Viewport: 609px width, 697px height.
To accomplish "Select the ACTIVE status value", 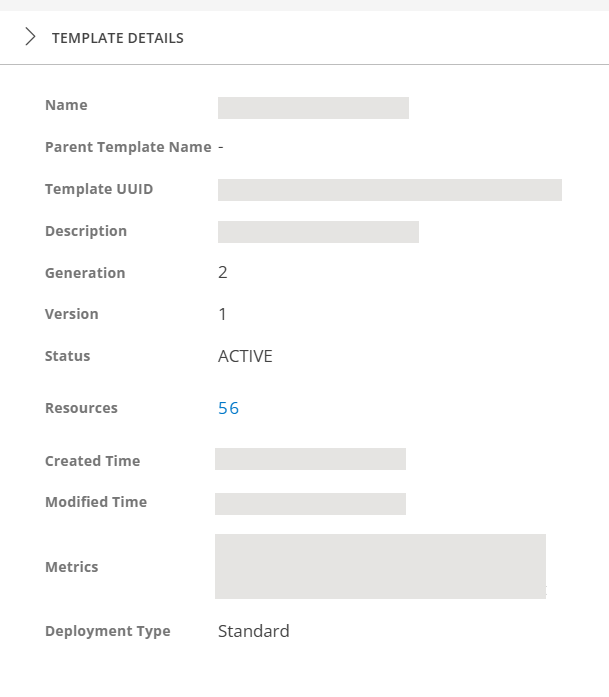I will (245, 356).
